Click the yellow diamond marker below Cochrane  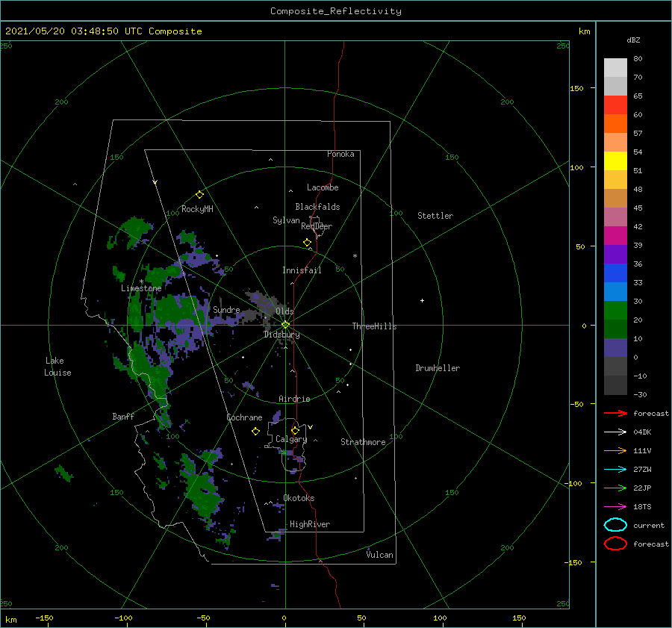coord(255,432)
